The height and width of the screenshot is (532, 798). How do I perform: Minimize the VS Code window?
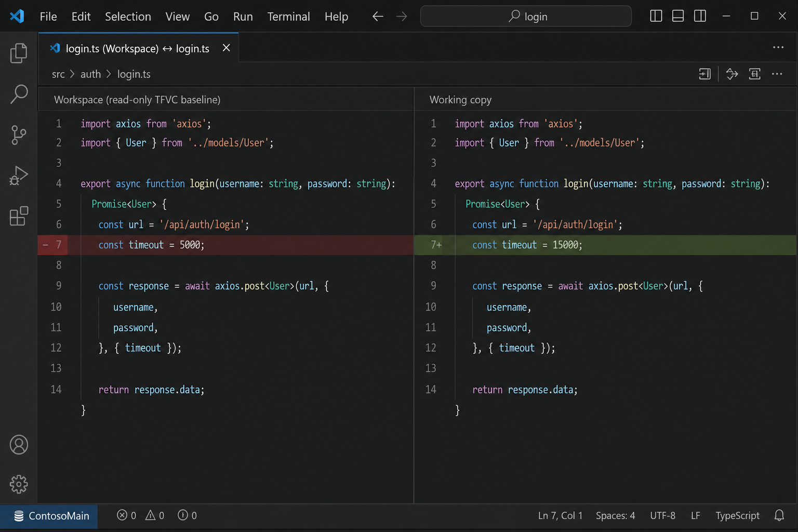pyautogui.click(x=726, y=16)
